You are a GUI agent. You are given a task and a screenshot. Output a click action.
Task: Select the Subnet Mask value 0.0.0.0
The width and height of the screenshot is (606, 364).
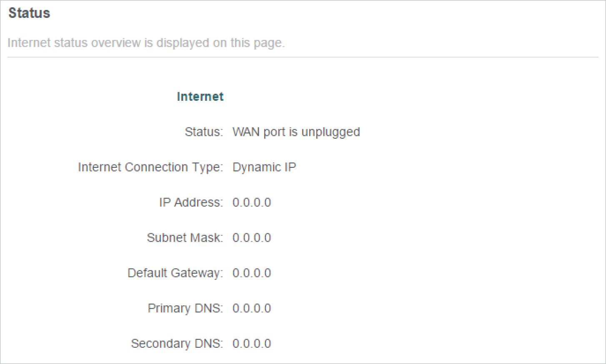pos(252,238)
